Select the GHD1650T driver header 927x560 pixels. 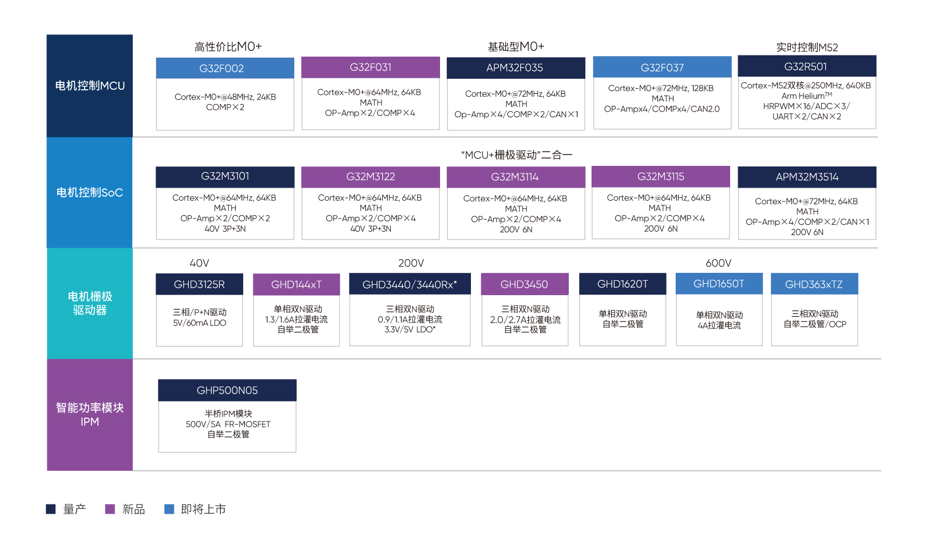click(x=719, y=284)
